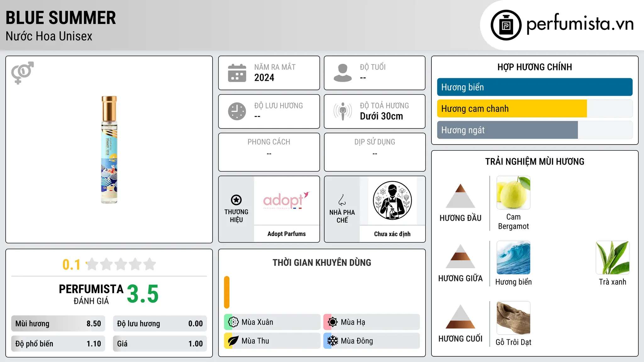This screenshot has height=362, width=644.
Task: Click the star badge icon above Thương hiệu
Action: pos(236,200)
